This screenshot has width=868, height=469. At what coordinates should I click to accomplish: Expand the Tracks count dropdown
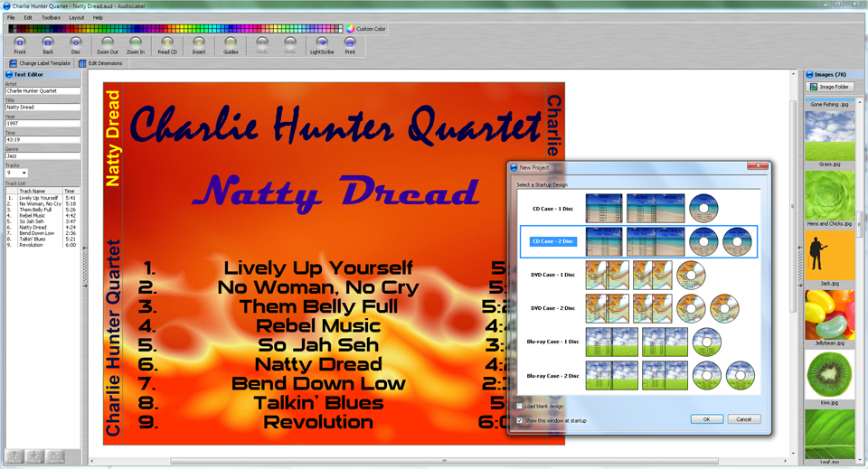pos(24,174)
